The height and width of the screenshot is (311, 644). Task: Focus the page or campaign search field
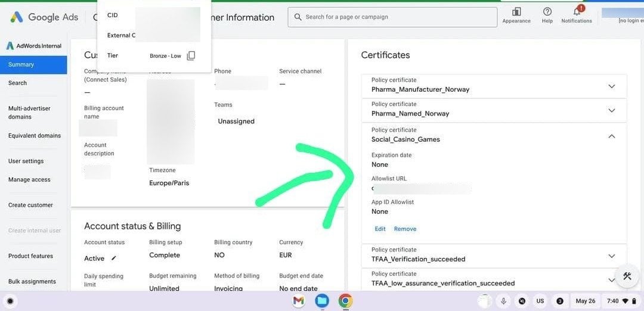pyautogui.click(x=392, y=17)
